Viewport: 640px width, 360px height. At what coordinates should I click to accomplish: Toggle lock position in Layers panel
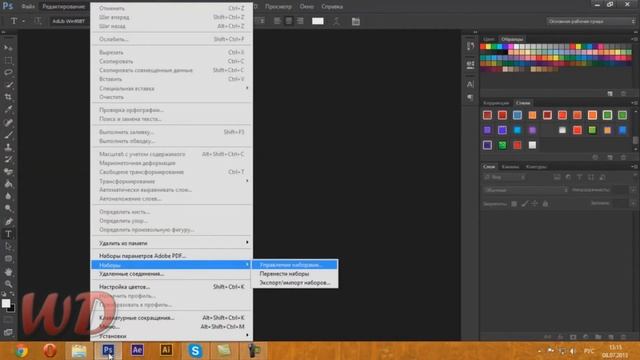(x=535, y=203)
